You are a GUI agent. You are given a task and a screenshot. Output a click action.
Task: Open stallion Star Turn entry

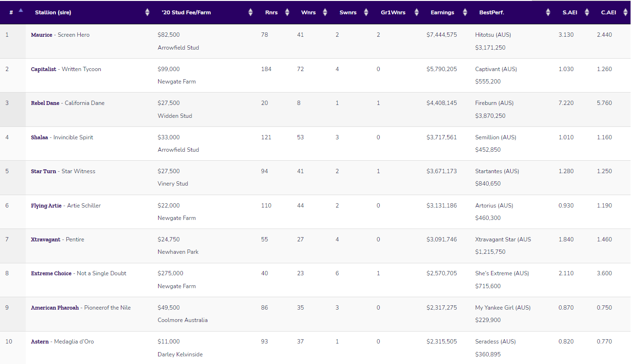(43, 171)
